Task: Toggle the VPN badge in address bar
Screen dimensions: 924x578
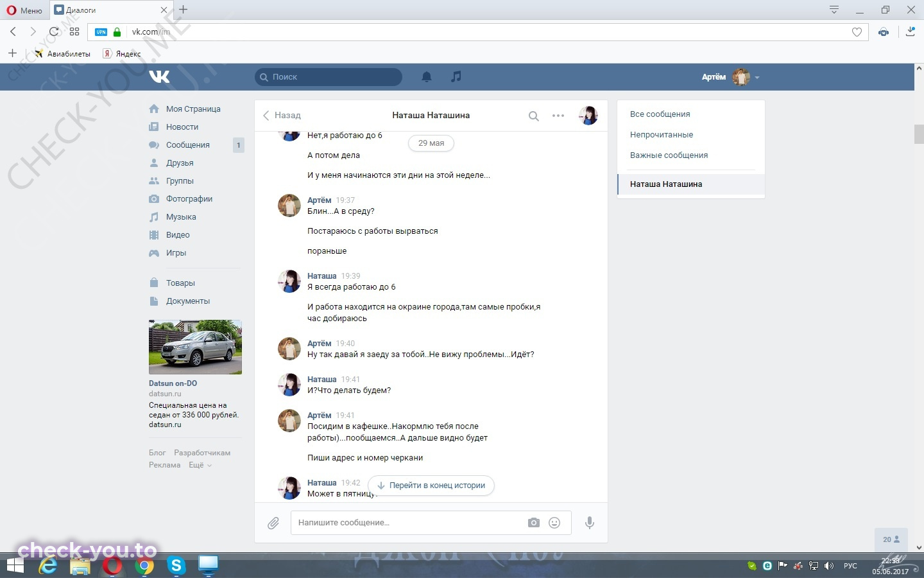Action: 101,31
